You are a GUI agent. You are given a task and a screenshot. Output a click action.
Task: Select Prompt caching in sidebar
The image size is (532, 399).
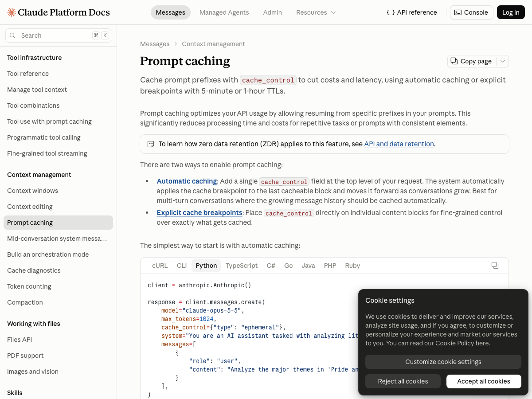coord(58,223)
